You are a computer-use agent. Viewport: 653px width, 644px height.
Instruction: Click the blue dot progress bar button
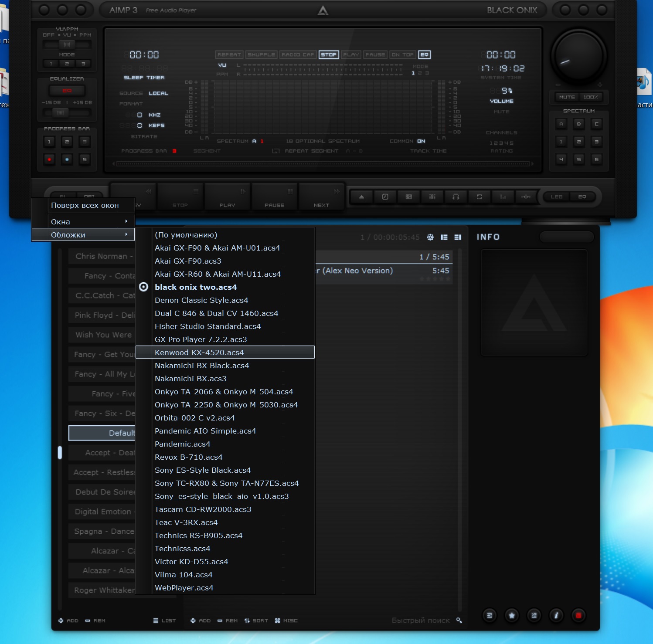click(67, 159)
